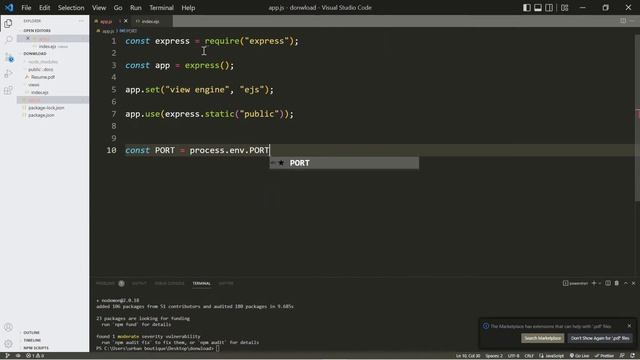
Task: Open the Go menu
Action: [x=118, y=8]
